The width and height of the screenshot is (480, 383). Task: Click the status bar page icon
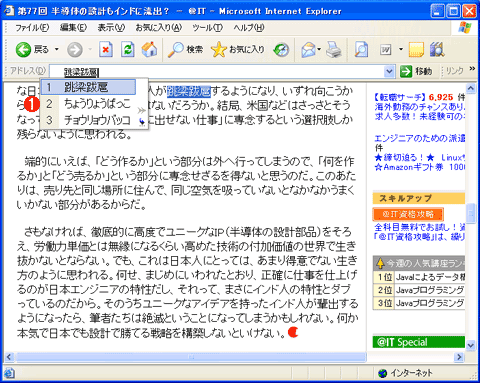coord(9,373)
